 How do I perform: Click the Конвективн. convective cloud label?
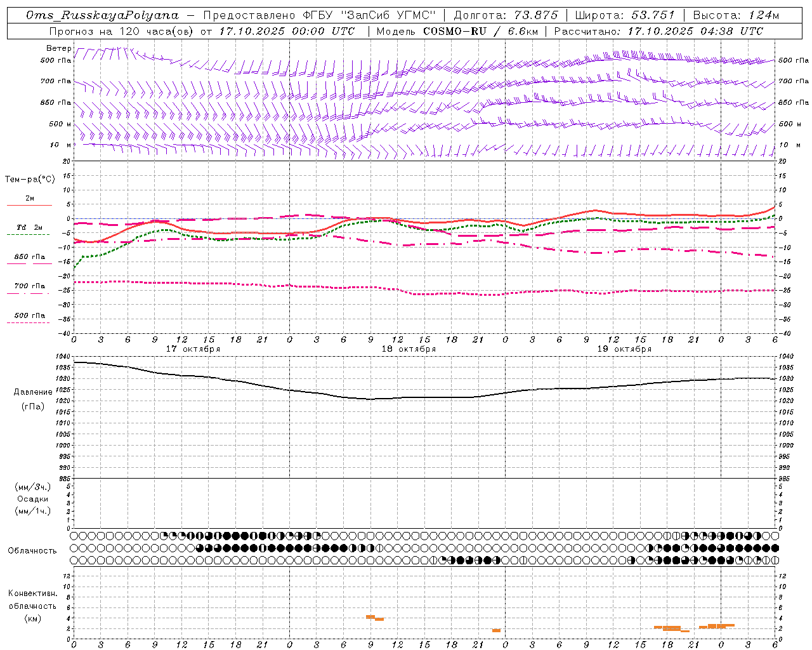click(33, 594)
